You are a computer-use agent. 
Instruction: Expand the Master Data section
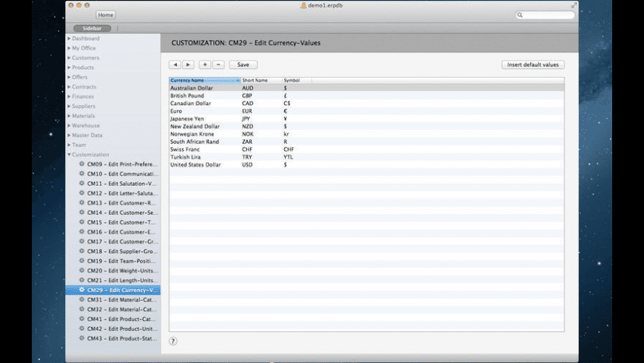pos(69,136)
